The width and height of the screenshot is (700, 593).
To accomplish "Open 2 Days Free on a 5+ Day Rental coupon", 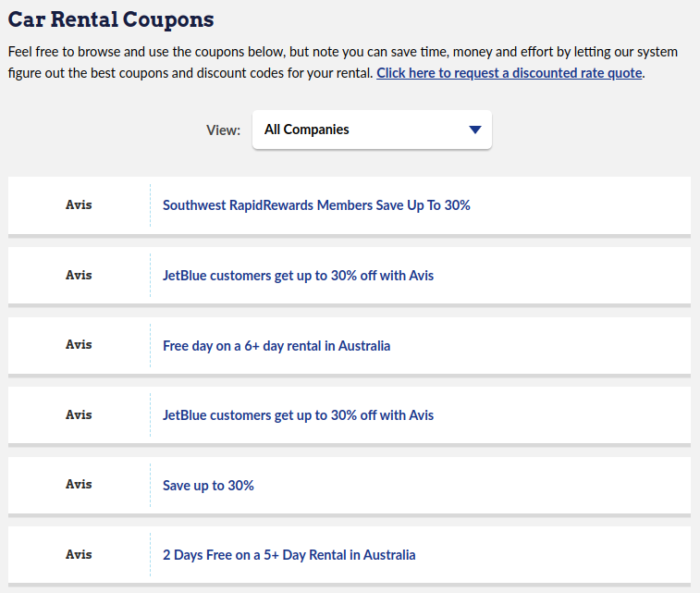I will tap(289, 555).
